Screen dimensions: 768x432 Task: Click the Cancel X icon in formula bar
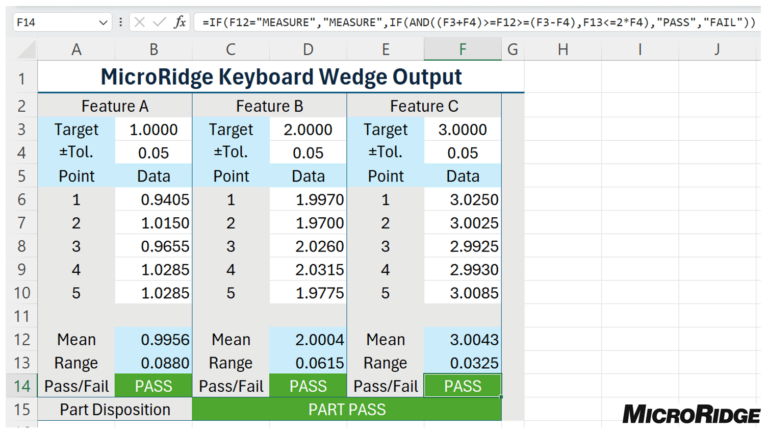pos(140,22)
